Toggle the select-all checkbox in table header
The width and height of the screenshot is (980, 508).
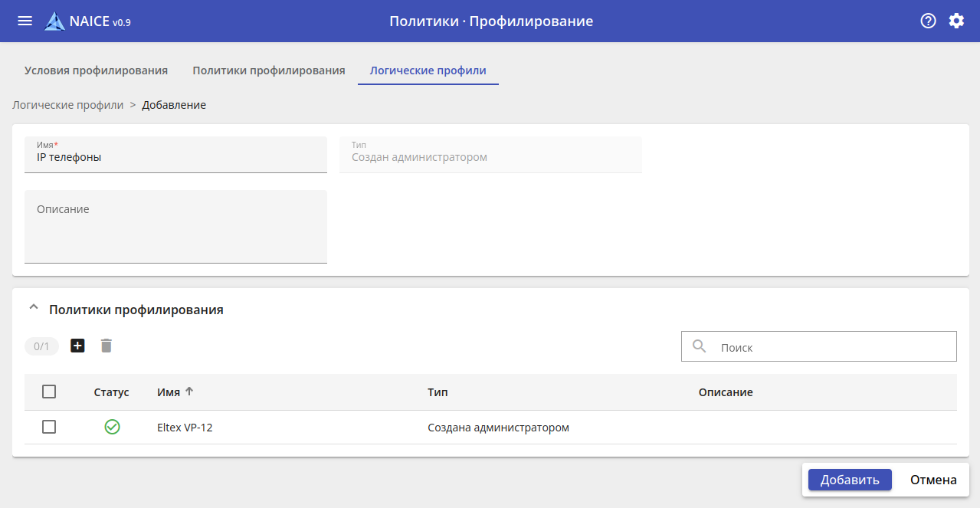49,392
